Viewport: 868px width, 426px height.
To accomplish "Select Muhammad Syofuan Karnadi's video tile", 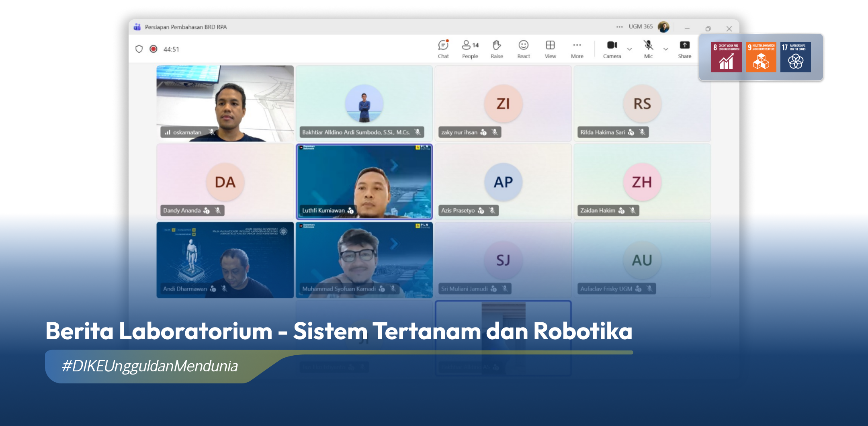I will click(364, 260).
